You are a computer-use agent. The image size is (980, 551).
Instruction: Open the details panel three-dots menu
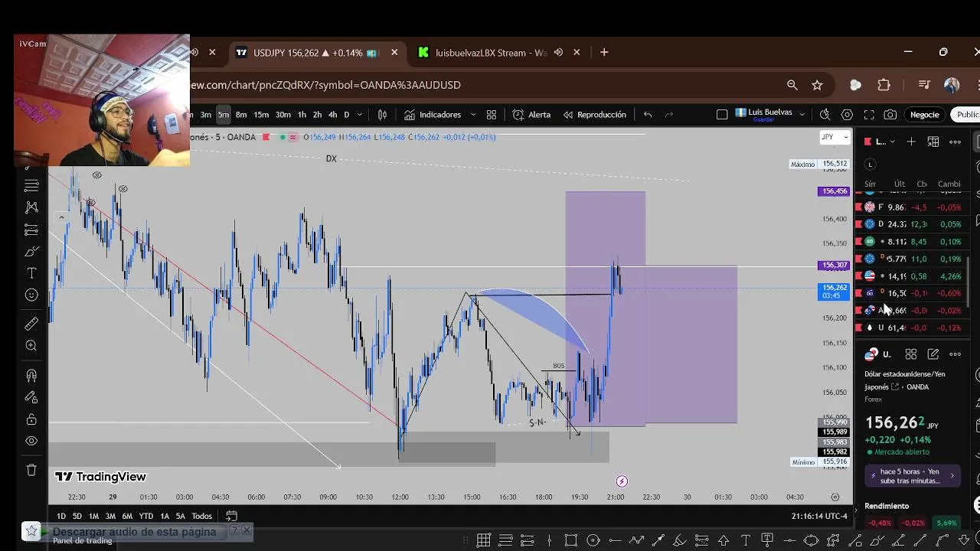pos(955,354)
